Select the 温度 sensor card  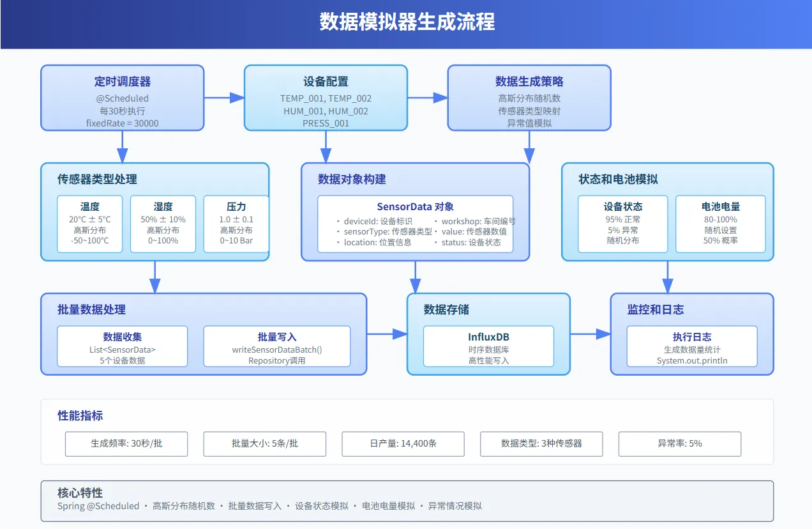(x=90, y=224)
